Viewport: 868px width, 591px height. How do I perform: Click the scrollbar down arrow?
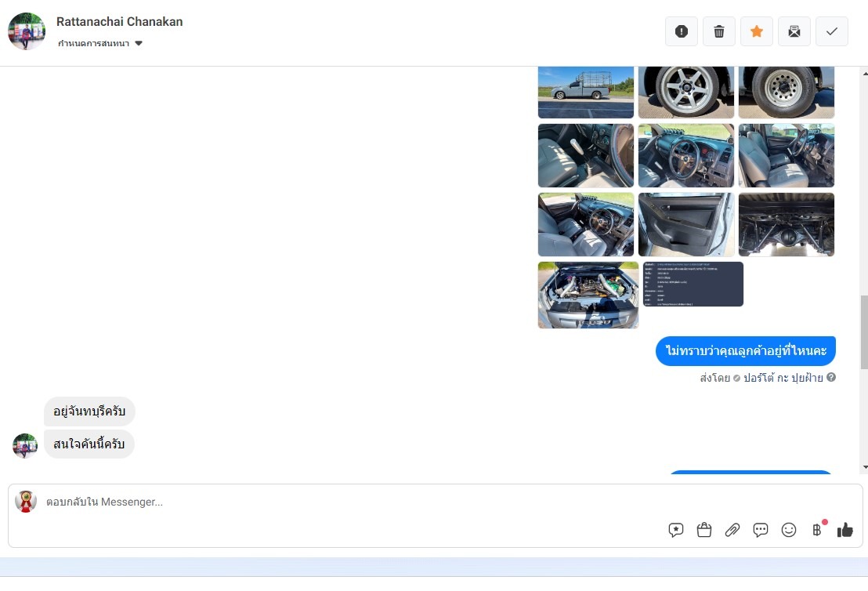click(x=865, y=467)
